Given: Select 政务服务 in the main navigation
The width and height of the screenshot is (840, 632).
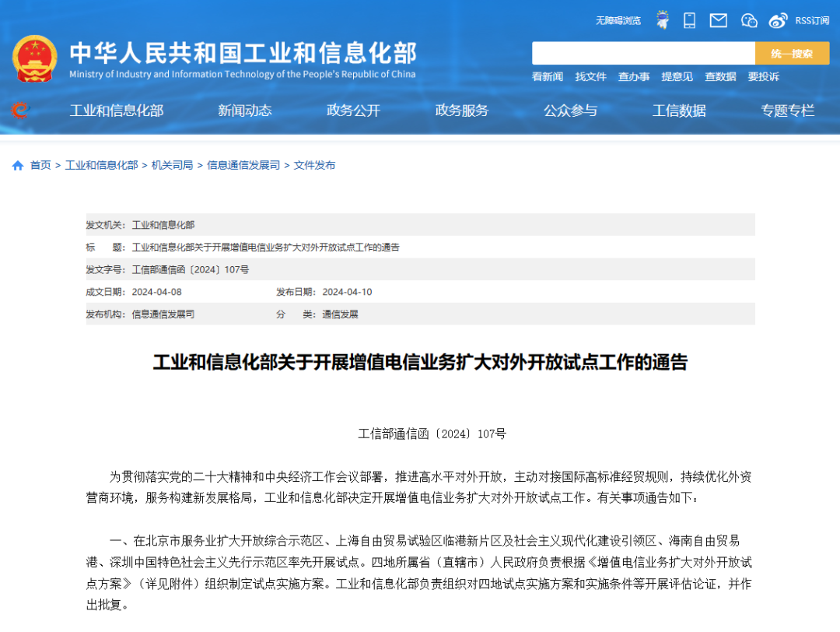Looking at the screenshot, I should [462, 111].
